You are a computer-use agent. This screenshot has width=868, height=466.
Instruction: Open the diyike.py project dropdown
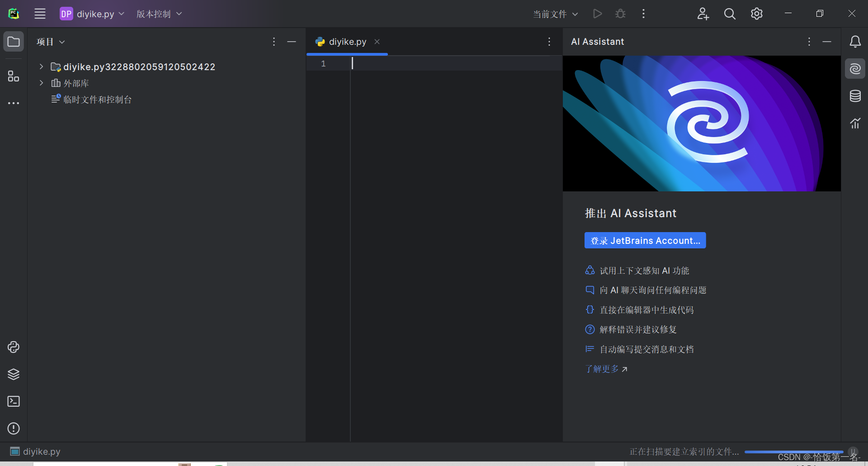point(92,14)
